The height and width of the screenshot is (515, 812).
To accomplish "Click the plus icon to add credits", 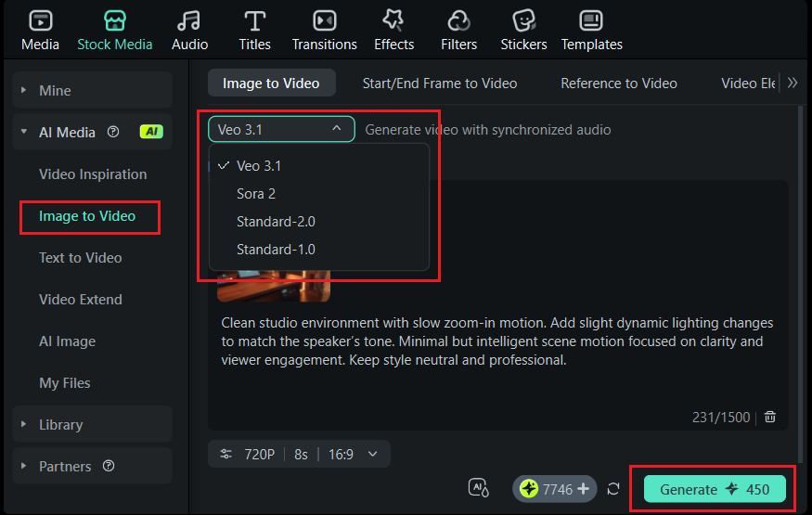I will click(x=584, y=489).
